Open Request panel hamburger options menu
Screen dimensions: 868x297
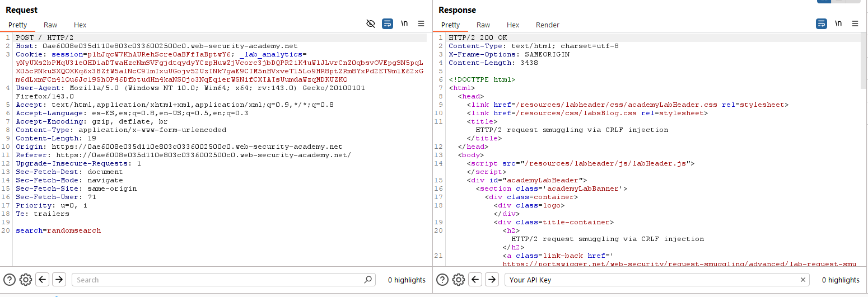(x=421, y=23)
